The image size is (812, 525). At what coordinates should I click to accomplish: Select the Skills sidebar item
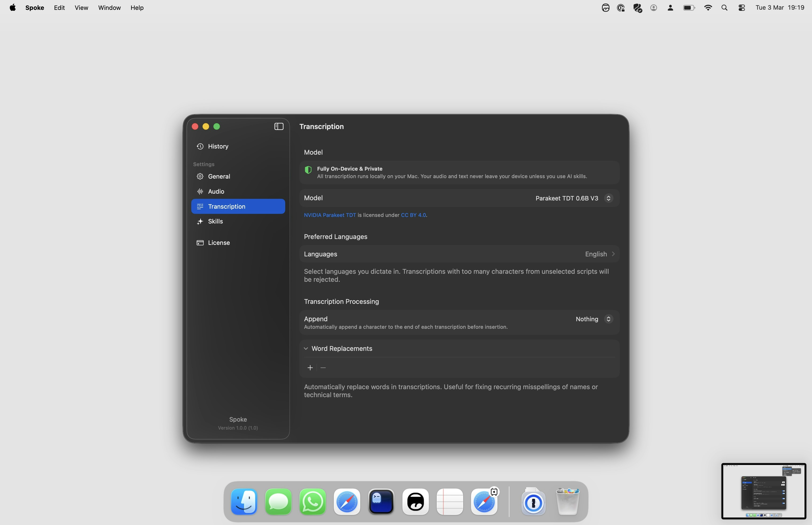coord(215,221)
